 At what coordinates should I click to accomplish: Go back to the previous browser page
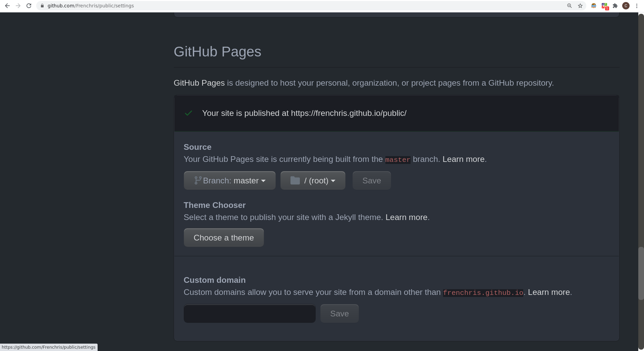[7, 6]
